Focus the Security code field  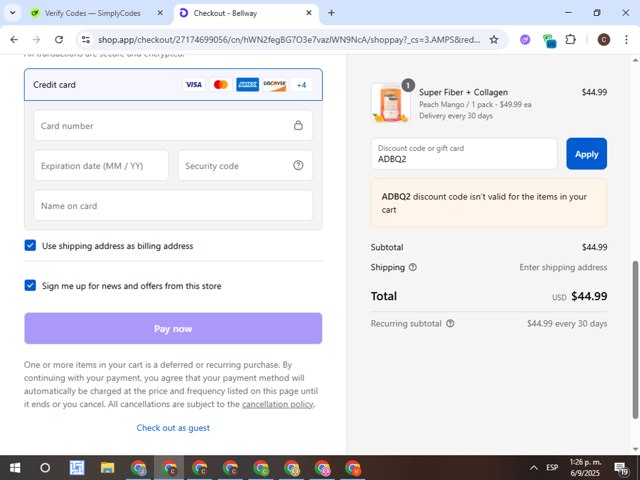click(x=245, y=165)
